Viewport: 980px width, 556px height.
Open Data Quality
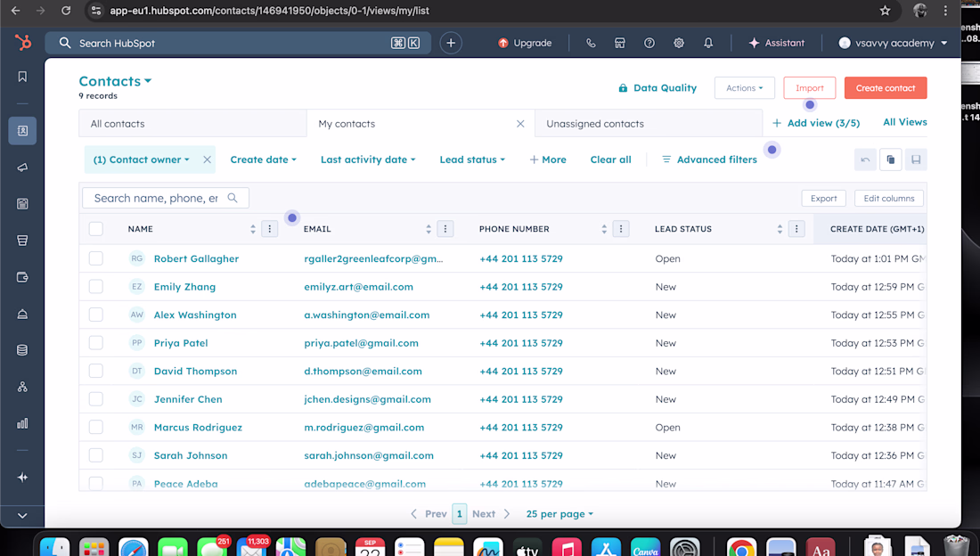[x=657, y=88]
